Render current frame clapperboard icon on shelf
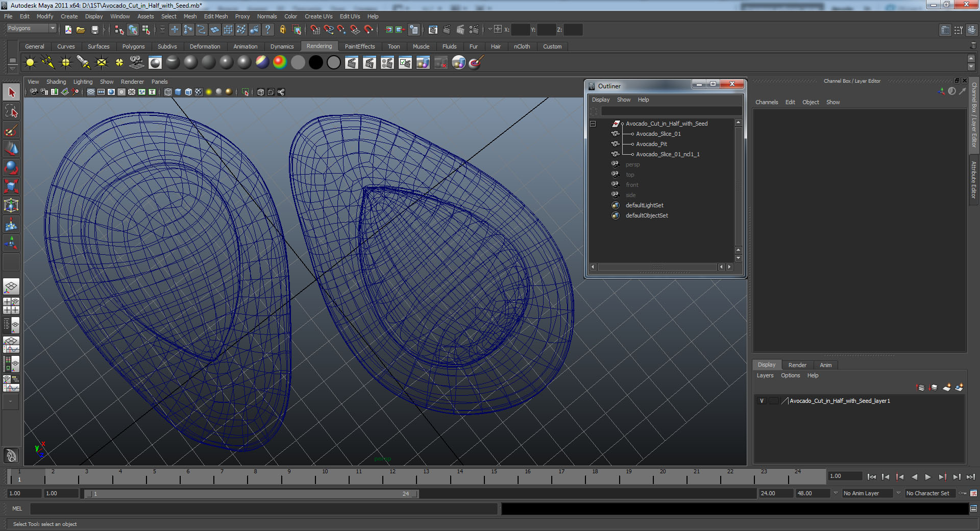 352,62
